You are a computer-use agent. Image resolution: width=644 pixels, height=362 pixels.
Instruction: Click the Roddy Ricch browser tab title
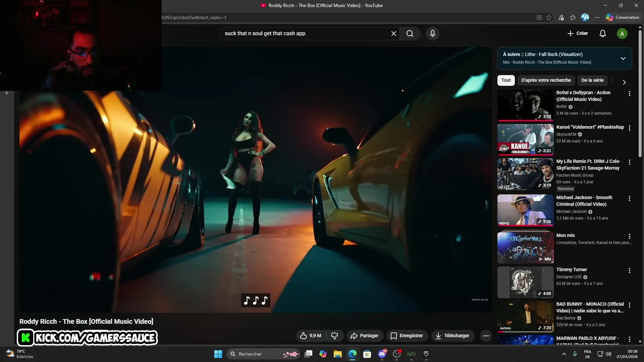pyautogui.click(x=325, y=6)
